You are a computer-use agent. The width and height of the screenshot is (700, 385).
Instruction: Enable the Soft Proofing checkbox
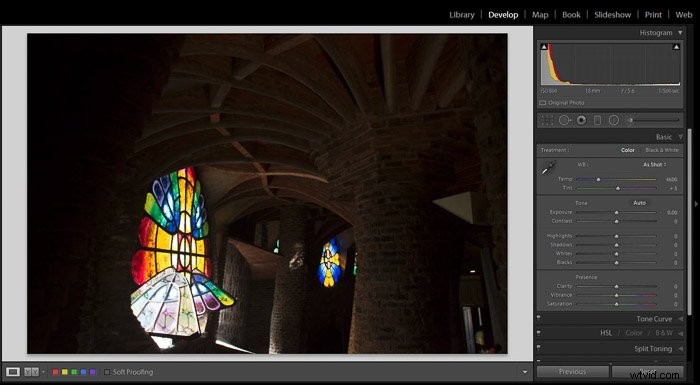(107, 372)
